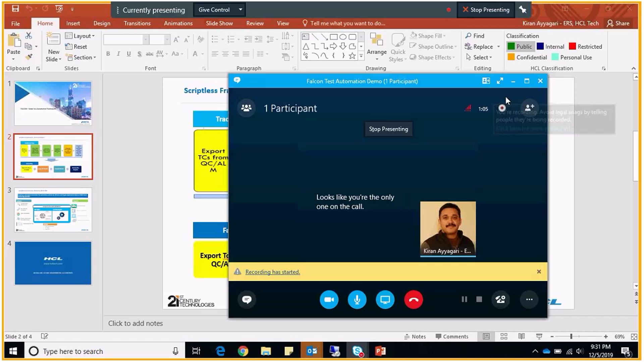The image size is (644, 362).
Task: Toggle recording notification dismiss button
Action: (539, 271)
